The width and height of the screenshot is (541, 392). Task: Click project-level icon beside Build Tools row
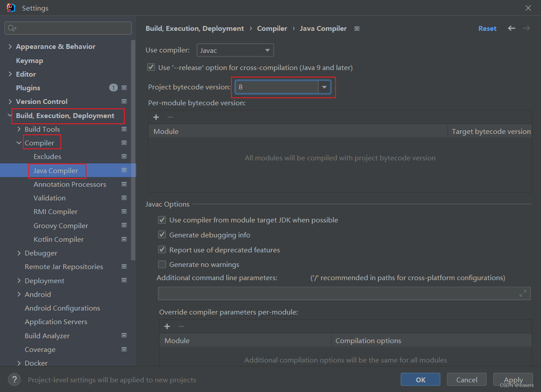124,129
